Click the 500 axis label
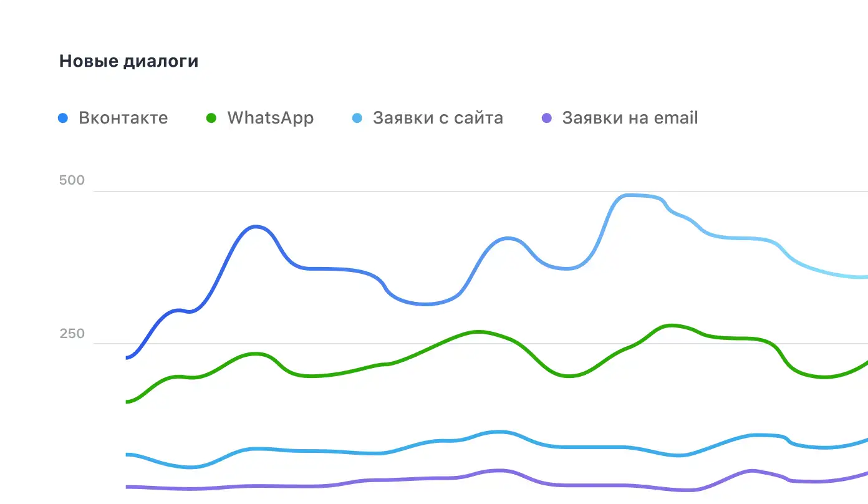The image size is (868, 504). [72, 181]
